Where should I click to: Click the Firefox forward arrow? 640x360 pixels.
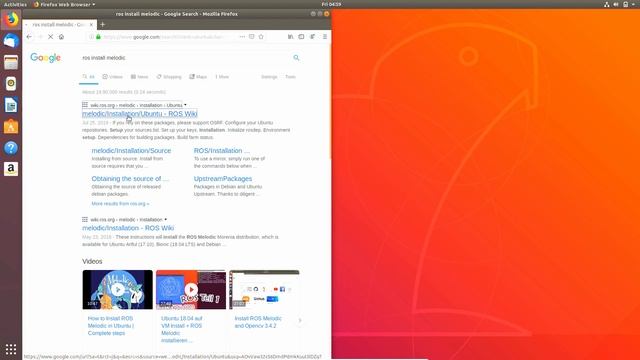[40, 37]
